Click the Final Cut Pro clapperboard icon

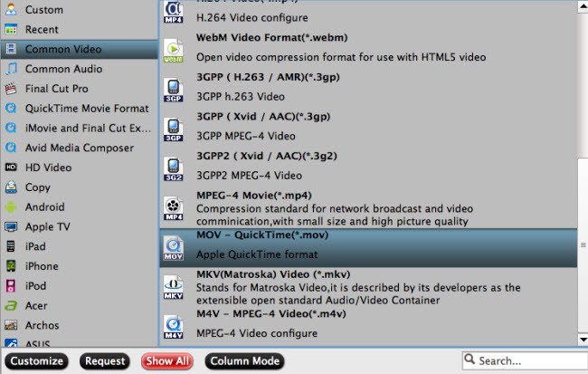pos(11,89)
